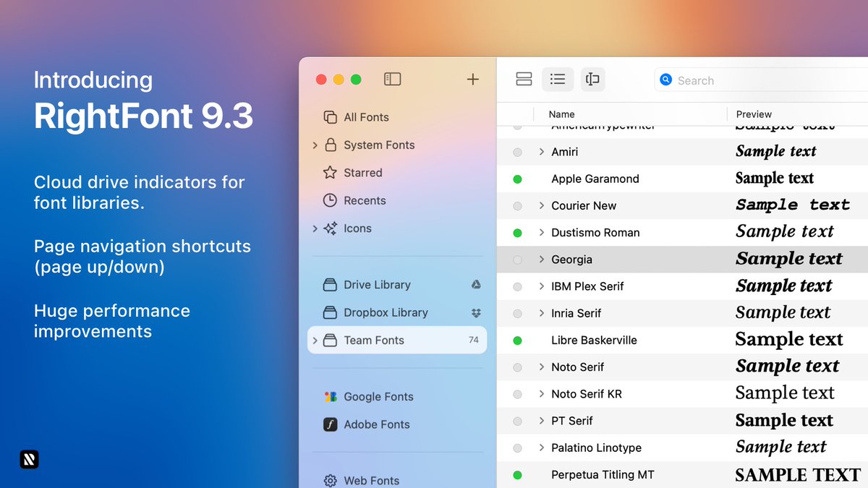Click the Google Drive cloud indicator
Image resolution: width=868 pixels, height=488 pixels.
point(475,285)
